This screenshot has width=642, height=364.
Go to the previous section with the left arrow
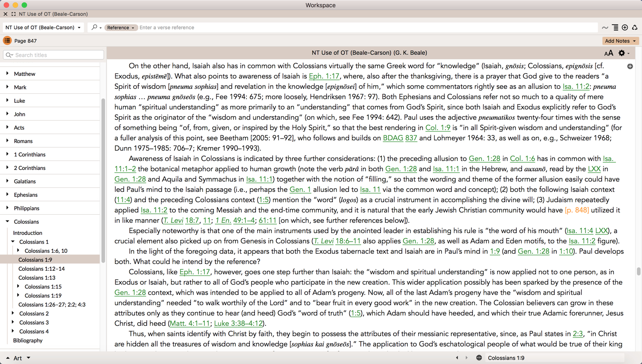pos(457,358)
